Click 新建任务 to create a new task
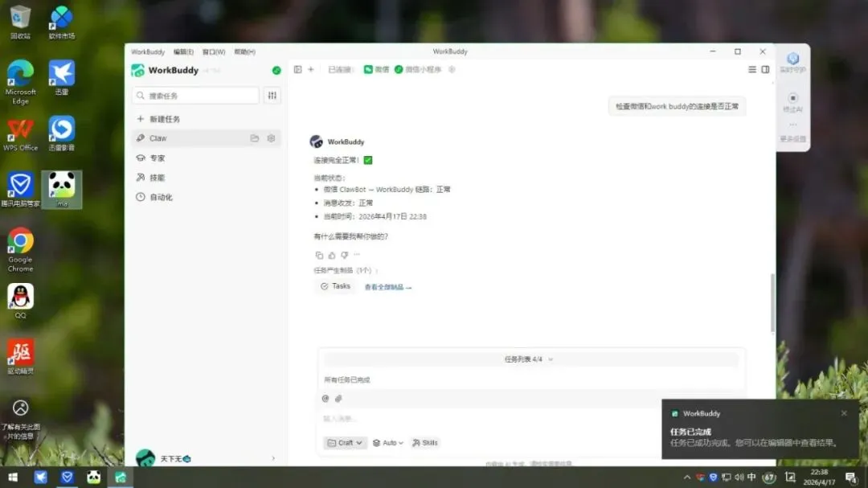868x488 pixels. 206,118
